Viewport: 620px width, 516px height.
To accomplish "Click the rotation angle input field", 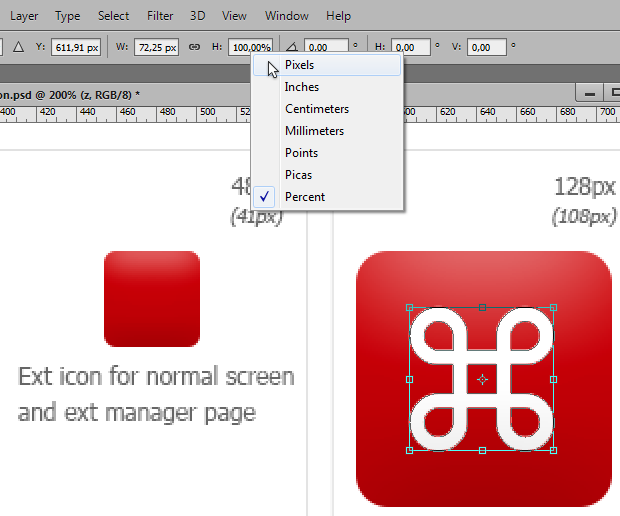I will click(326, 47).
